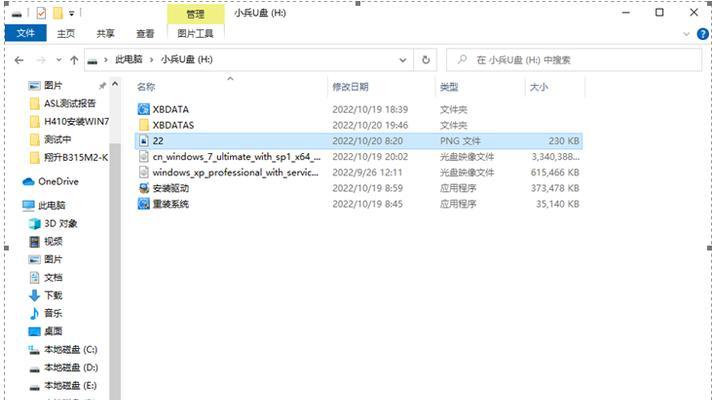This screenshot has height=400, width=712.
Task: Select the 重装系统 application icon
Action: point(143,204)
